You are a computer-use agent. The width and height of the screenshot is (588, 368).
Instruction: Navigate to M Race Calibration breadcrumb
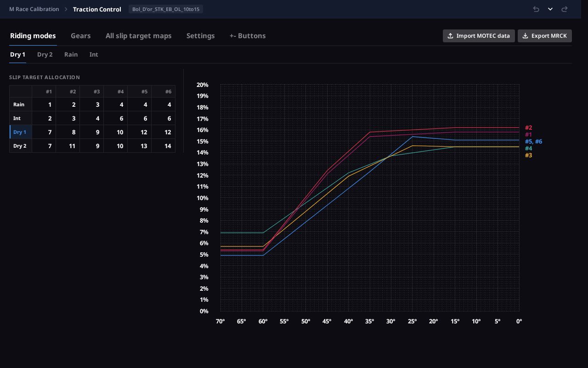click(x=34, y=9)
